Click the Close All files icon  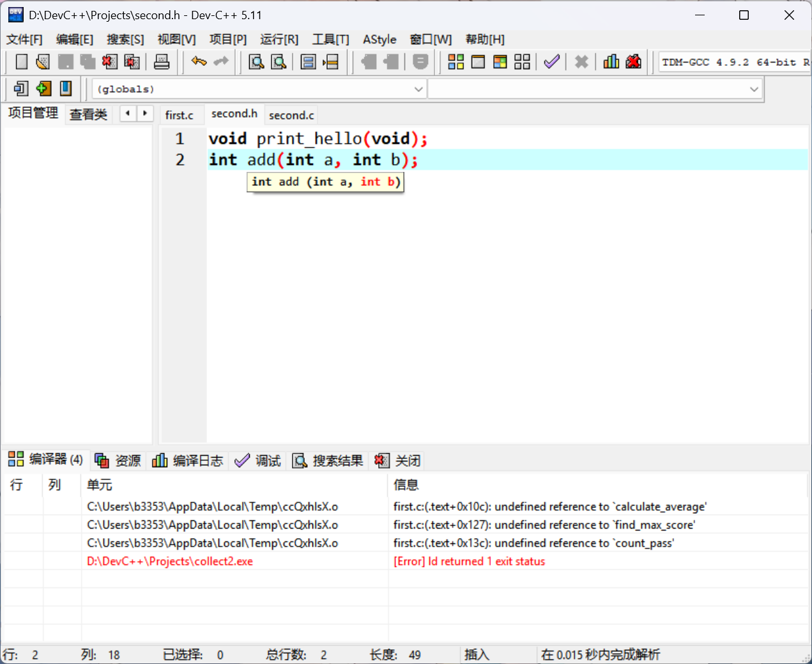(x=132, y=62)
